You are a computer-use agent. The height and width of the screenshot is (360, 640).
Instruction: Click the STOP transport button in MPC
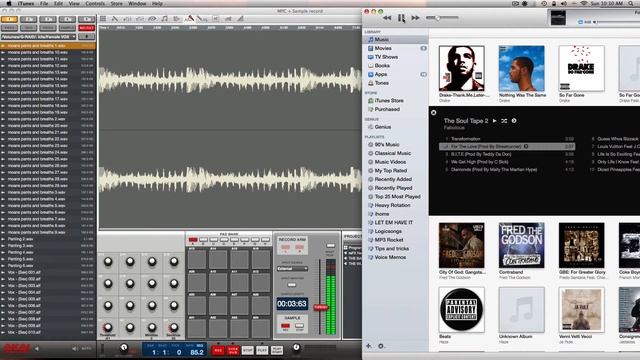coord(247,350)
